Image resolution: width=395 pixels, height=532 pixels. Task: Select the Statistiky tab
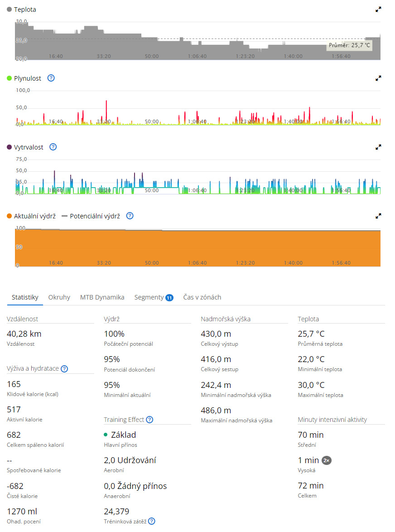click(x=25, y=297)
